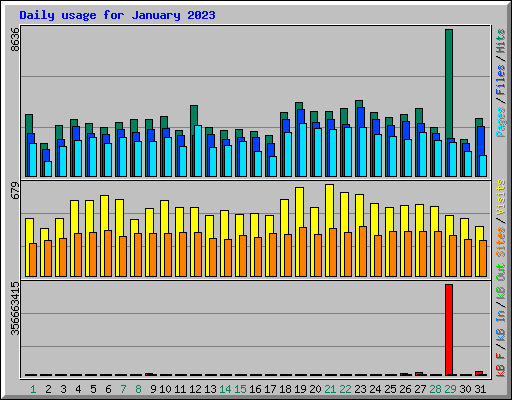Click day label 12 on x-axis
Screen dimensions: 512x400
195,389
